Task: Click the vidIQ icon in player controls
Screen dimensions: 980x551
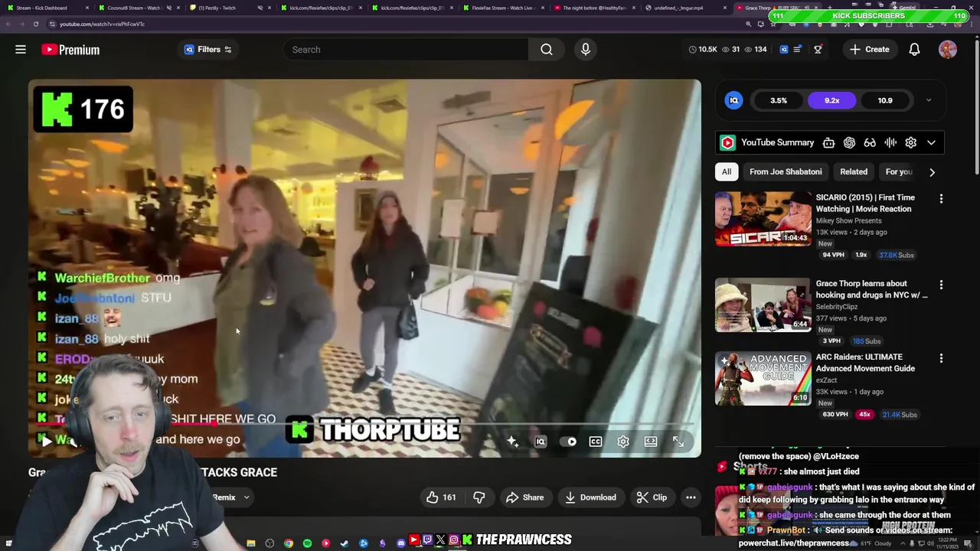Action: 541,442
